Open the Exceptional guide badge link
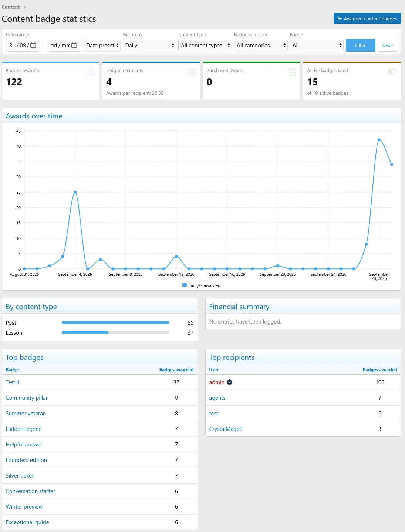The height and width of the screenshot is (532, 405). [x=27, y=522]
